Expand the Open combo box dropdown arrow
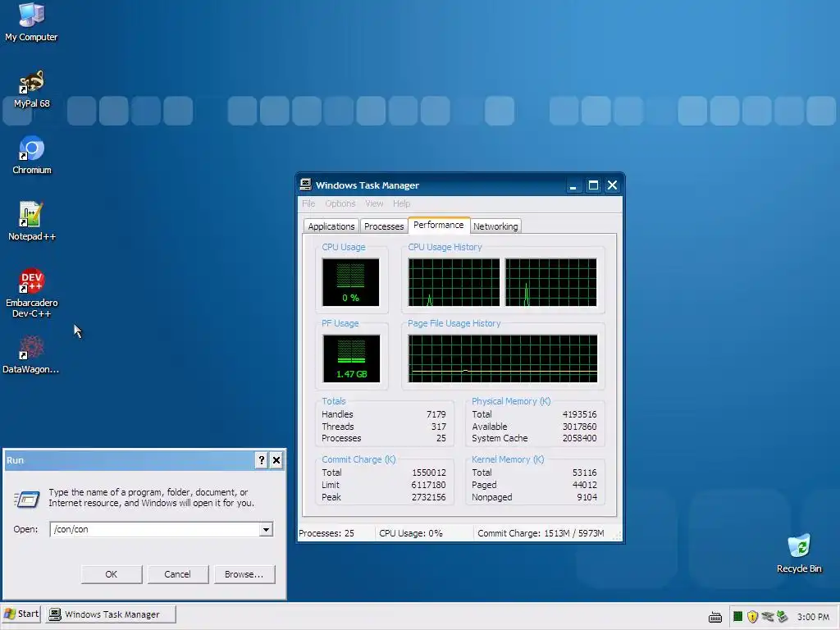Screen dimensions: 840x630 (266, 529)
